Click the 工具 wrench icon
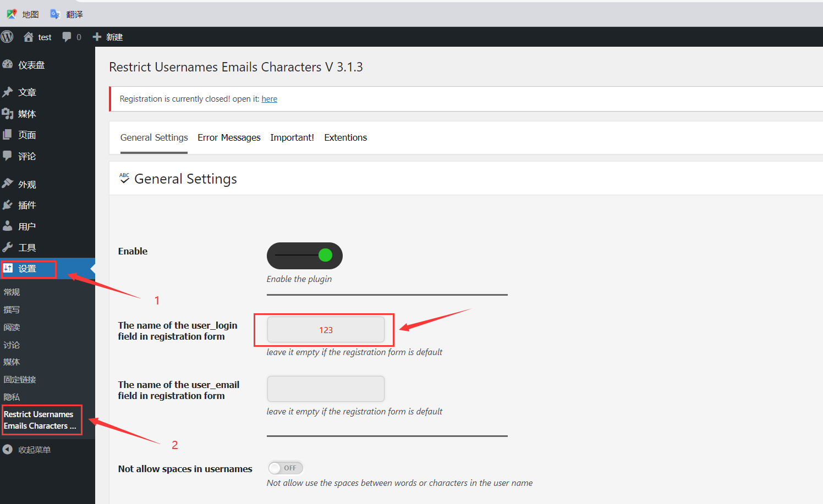Screen dimensions: 823x504 pyautogui.click(x=8, y=247)
